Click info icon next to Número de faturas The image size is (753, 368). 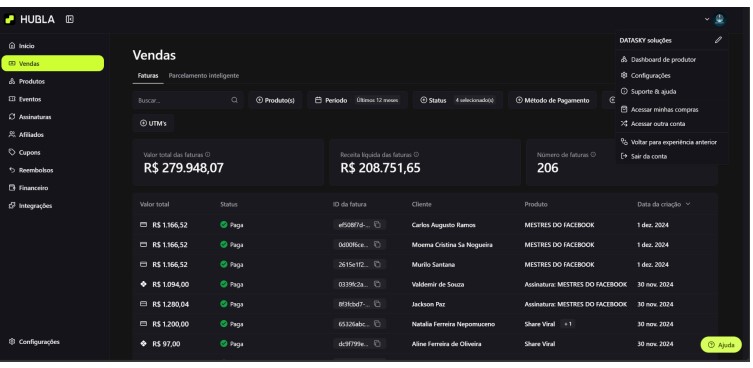pyautogui.click(x=594, y=155)
